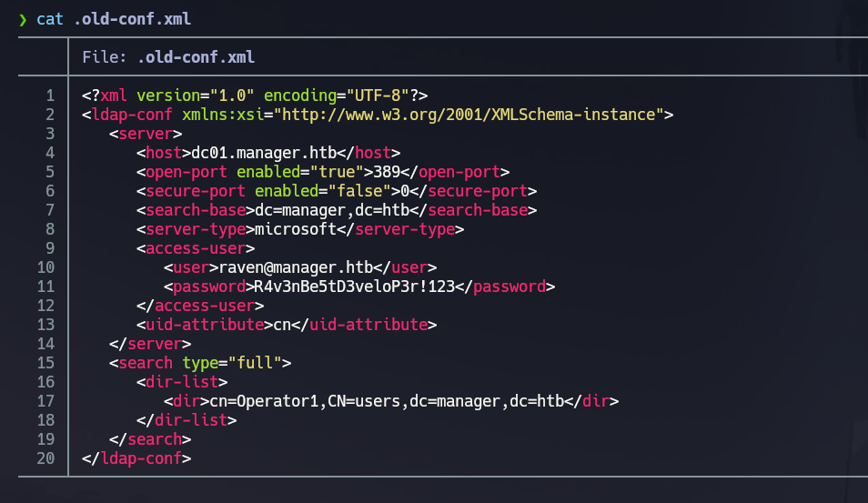Click the opening 'dir-list' tag on line 16
Screen dimensions: 868x503
182,382
